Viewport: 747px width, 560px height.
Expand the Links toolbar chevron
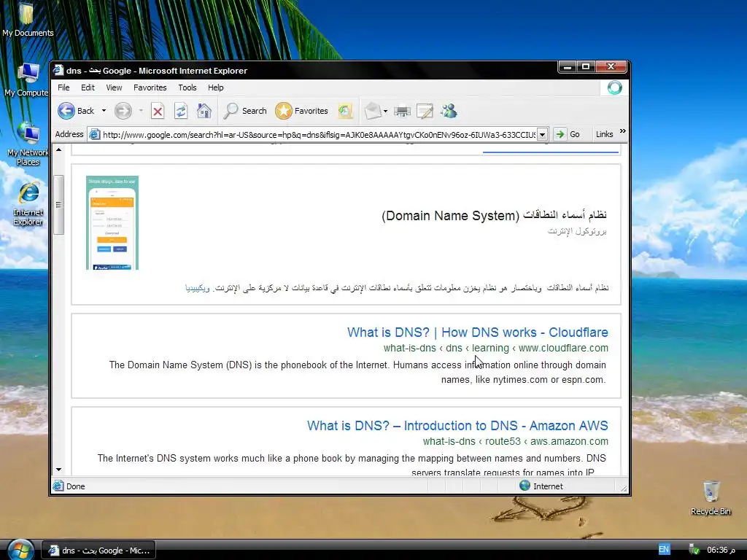point(622,131)
